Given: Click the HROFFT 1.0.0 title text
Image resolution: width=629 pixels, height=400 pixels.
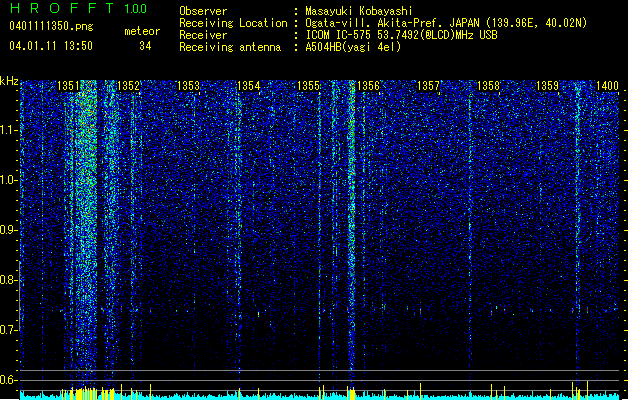Looking at the screenshot, I should coord(79,8).
